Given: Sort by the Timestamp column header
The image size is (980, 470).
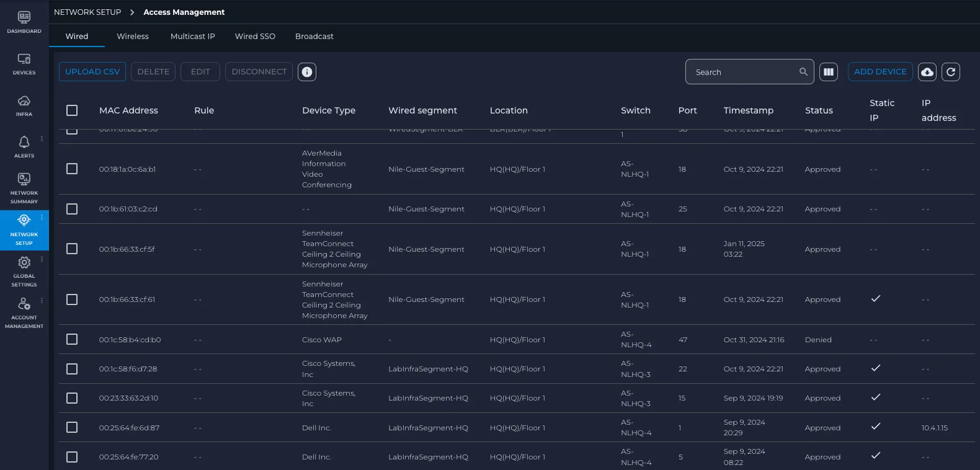Looking at the screenshot, I should (748, 110).
